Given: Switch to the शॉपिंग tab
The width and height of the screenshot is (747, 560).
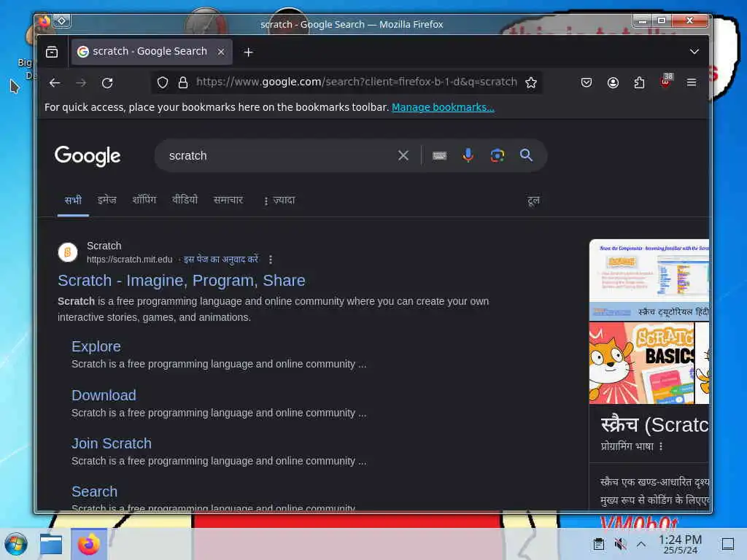Looking at the screenshot, I should pos(144,200).
